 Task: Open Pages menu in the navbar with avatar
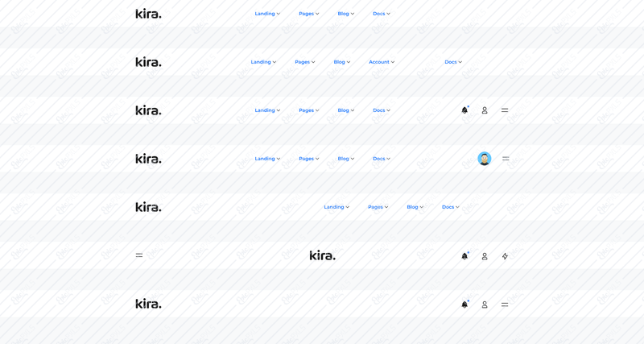click(309, 159)
